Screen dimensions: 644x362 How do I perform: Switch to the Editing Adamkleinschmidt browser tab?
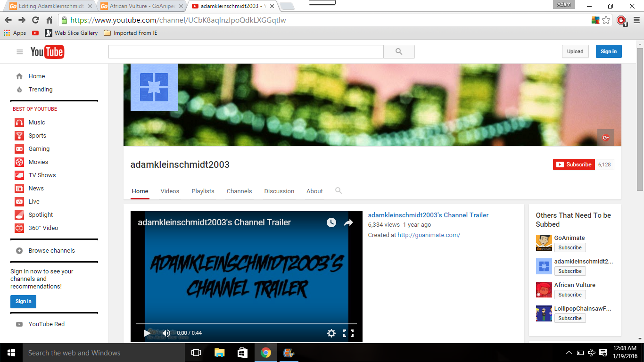point(49,6)
